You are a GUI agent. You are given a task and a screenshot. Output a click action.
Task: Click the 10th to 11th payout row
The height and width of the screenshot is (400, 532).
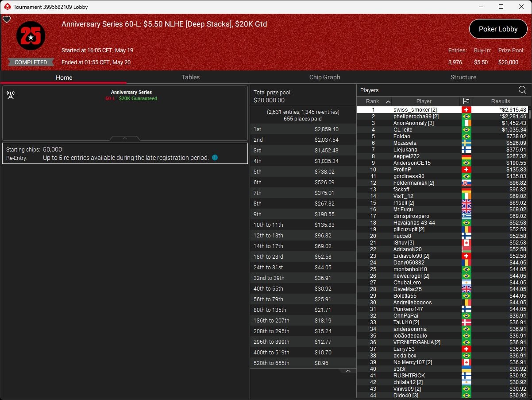pyautogui.click(x=303, y=225)
